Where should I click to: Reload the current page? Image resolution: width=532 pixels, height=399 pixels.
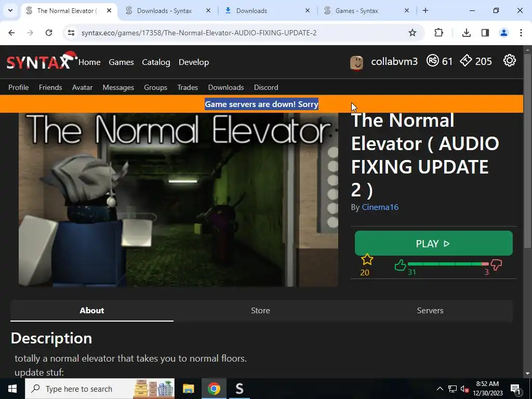[49, 33]
